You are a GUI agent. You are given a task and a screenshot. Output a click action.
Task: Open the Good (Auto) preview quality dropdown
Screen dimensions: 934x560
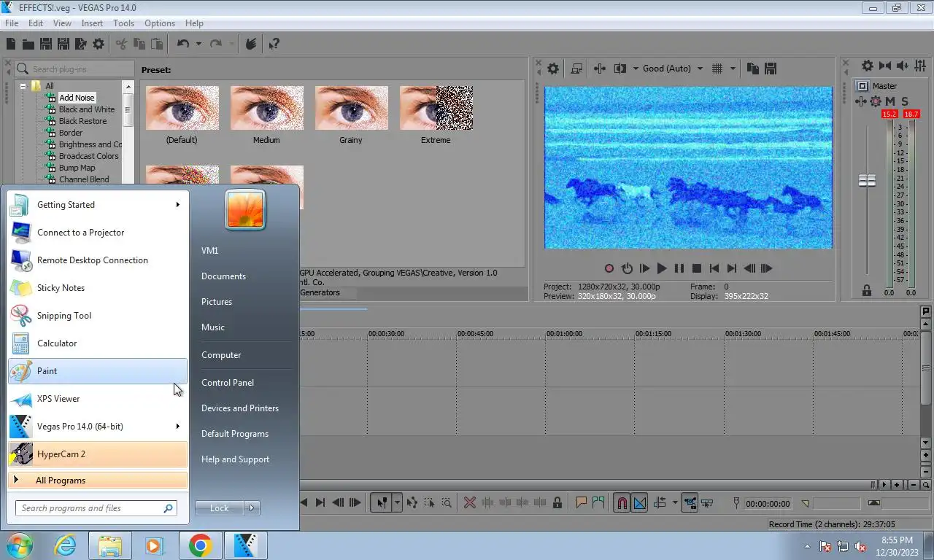[672, 69]
